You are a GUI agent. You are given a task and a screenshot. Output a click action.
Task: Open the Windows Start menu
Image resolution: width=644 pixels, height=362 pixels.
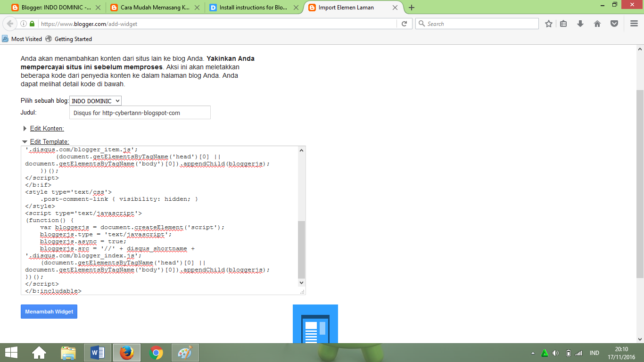[x=11, y=353]
